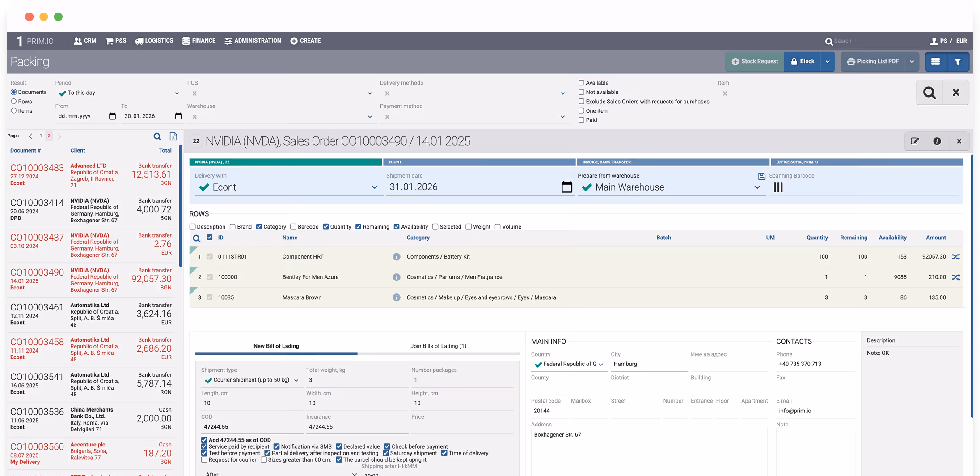The height and width of the screenshot is (476, 980).
Task: Open the Shipment date calendar icon
Action: (x=566, y=187)
